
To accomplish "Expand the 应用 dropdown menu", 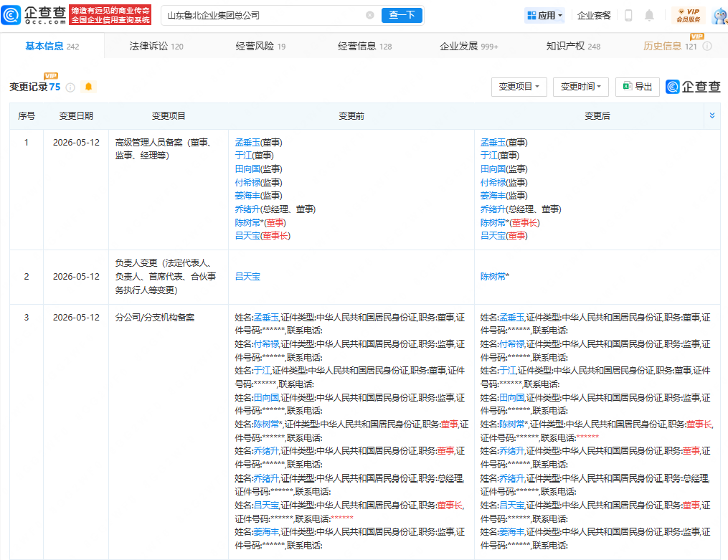I will (x=545, y=15).
